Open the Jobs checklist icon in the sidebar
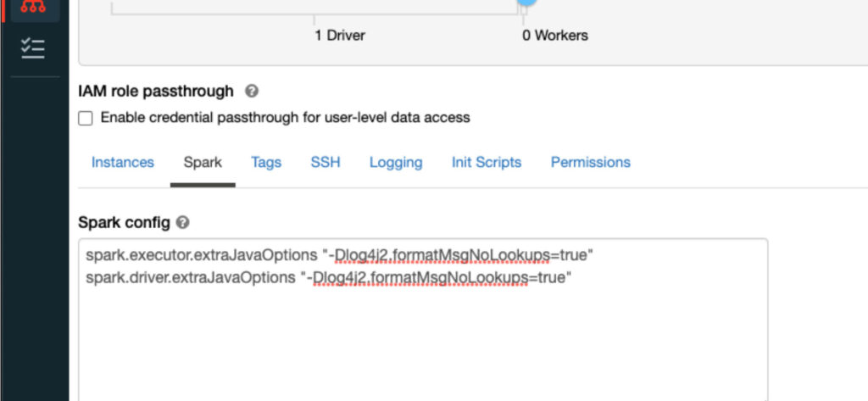868x401 pixels. point(33,48)
